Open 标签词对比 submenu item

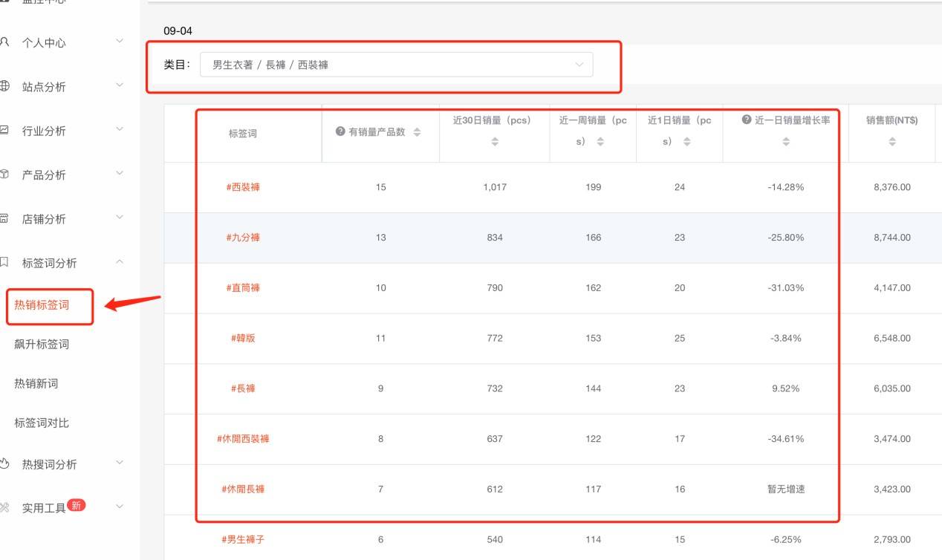42,423
